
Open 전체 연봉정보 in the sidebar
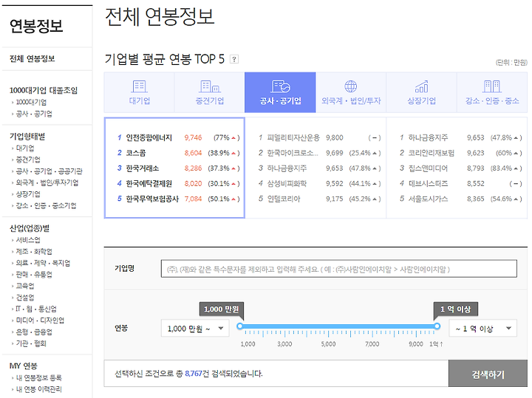33,58
